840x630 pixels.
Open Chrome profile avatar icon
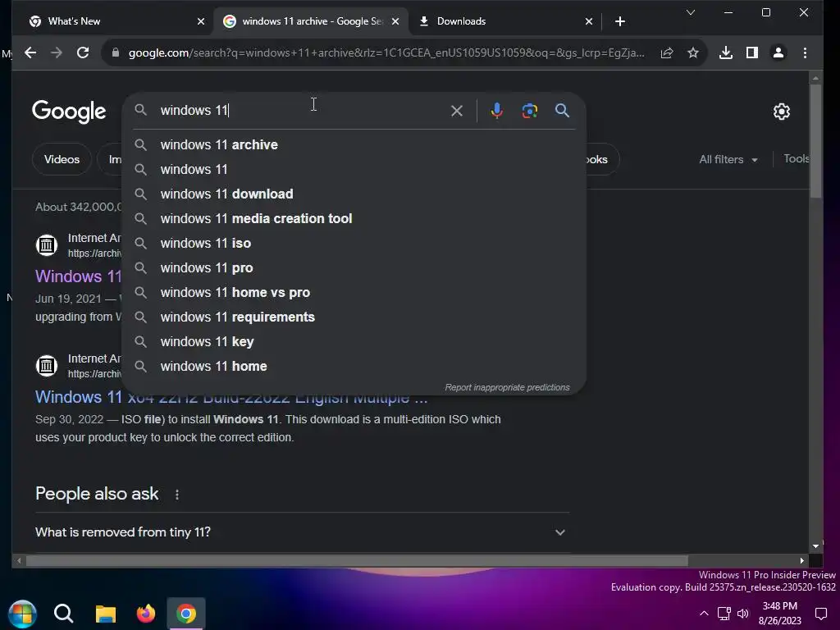click(778, 52)
